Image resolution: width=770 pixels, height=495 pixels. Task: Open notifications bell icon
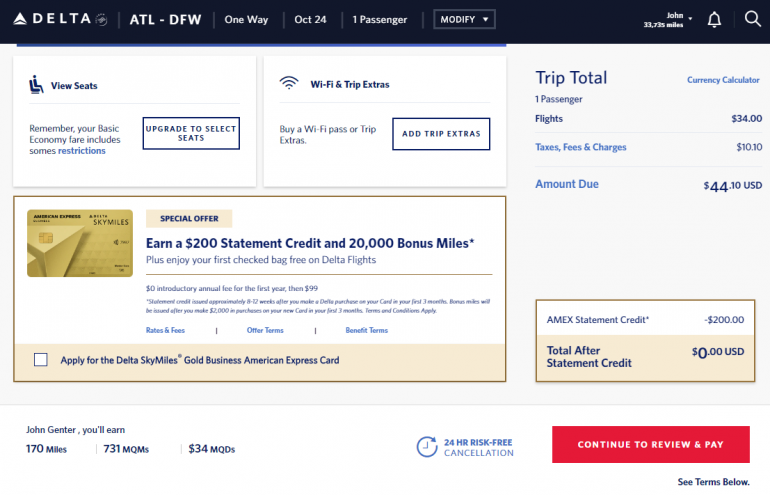[x=714, y=19]
